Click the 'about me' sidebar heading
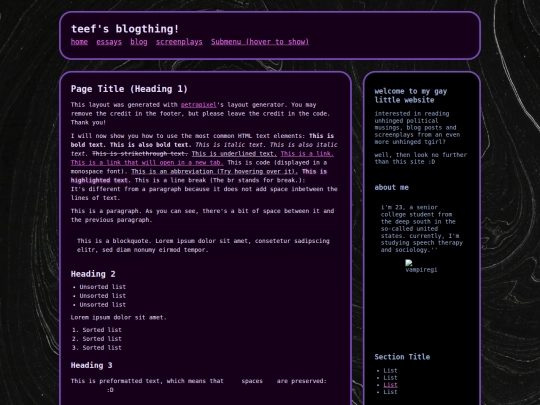Screen dimensions: 540x405 coord(392,188)
